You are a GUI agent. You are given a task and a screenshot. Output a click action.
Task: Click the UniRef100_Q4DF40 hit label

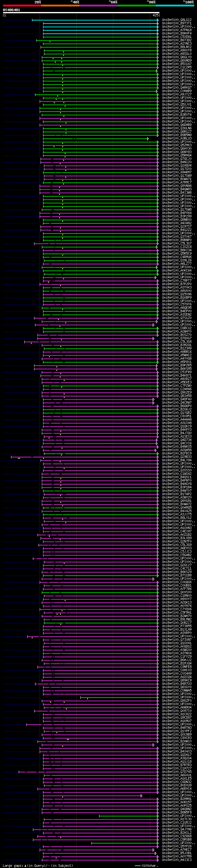click(177, 399)
